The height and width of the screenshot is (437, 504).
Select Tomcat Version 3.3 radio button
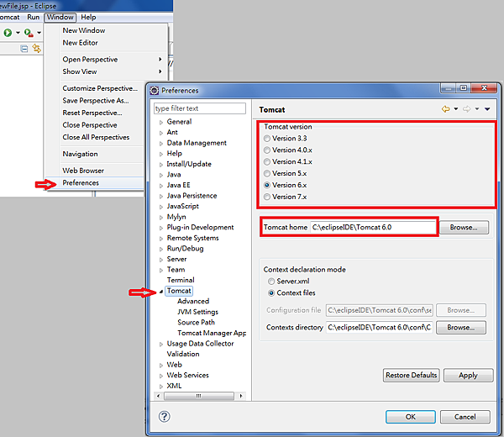pyautogui.click(x=267, y=139)
